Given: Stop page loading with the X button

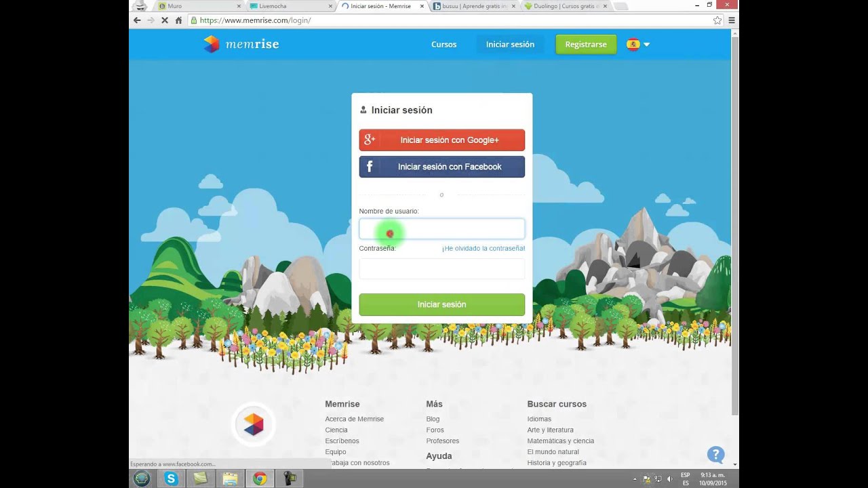Looking at the screenshot, I should 165,20.
